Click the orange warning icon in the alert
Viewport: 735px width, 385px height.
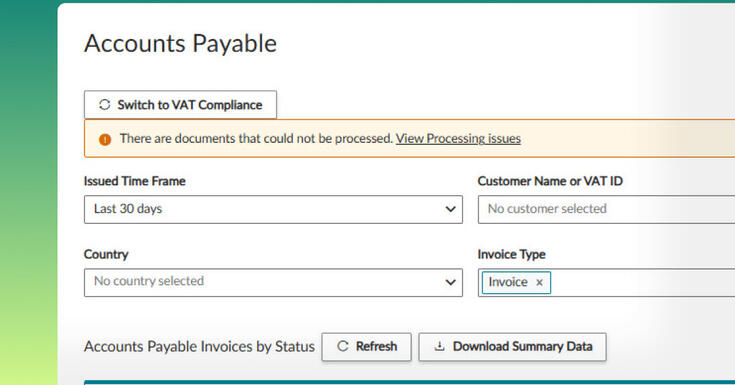(105, 139)
